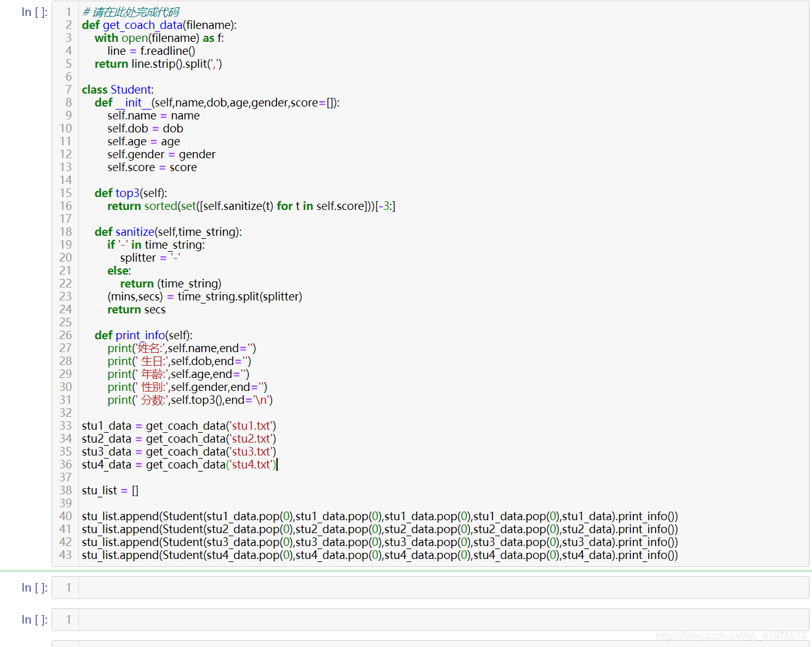The image size is (812, 647).
Task: Click the print line with self.top3()
Action: (x=190, y=400)
